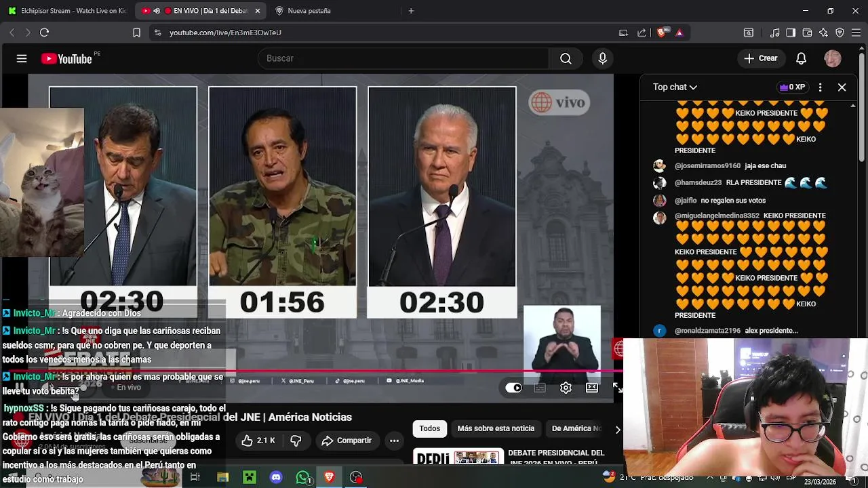Open live chat more options dots
The image size is (868, 488).
coord(820,87)
